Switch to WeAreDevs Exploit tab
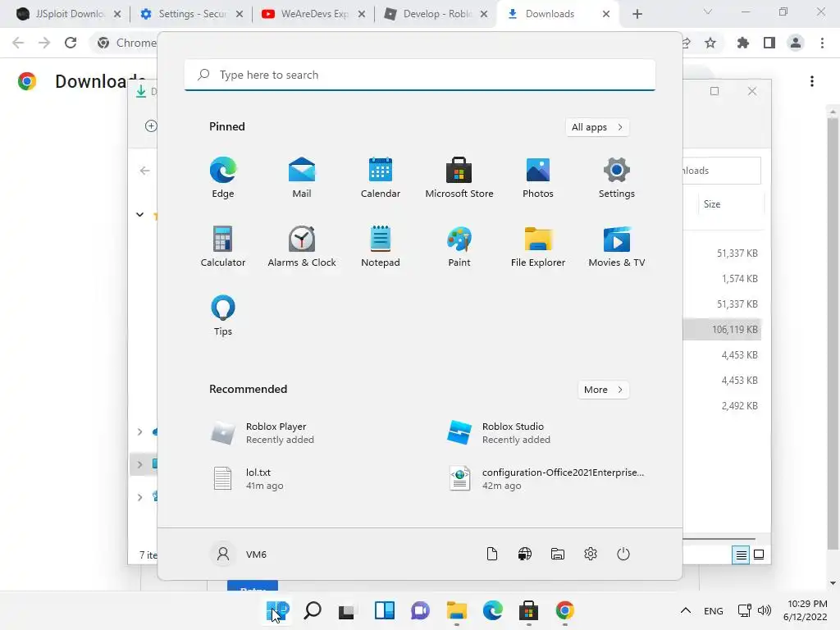840x630 pixels. pyautogui.click(x=313, y=14)
